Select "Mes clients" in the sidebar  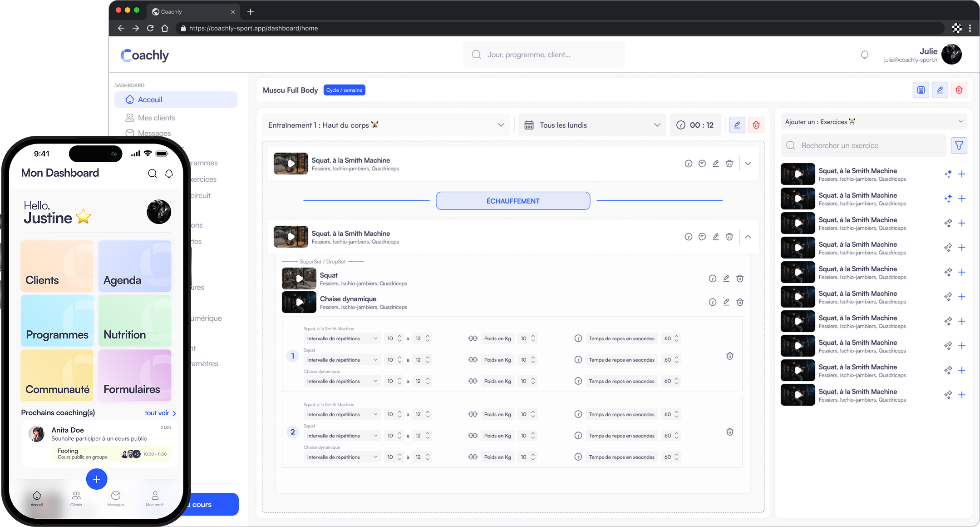156,118
